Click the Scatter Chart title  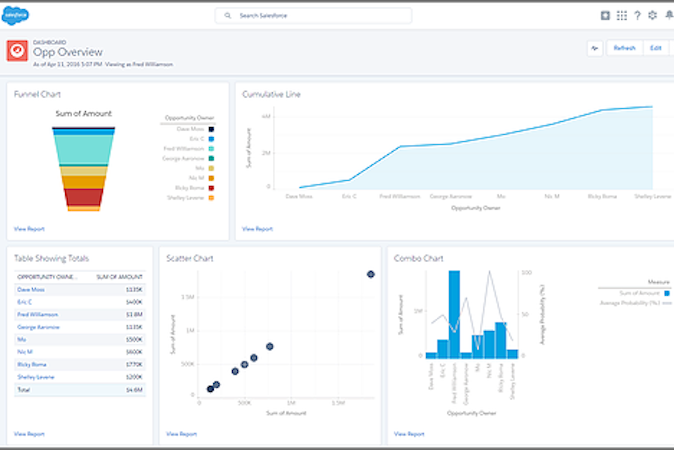tap(190, 258)
